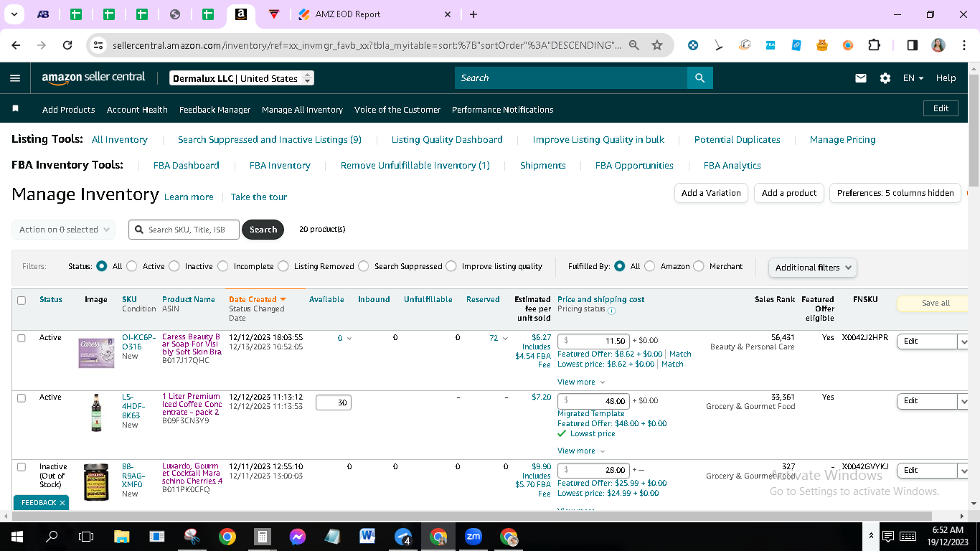
Task: Sort by Date Created column
Action: (257, 300)
